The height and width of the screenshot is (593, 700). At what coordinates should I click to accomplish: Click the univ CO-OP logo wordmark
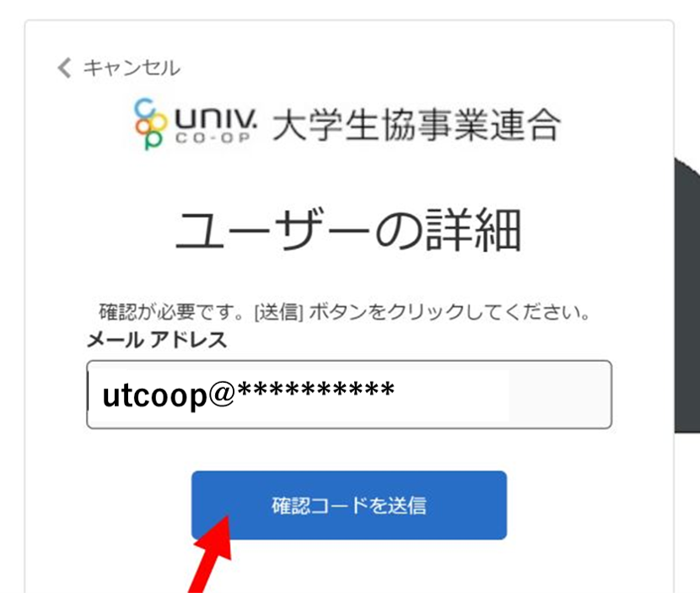click(216, 125)
